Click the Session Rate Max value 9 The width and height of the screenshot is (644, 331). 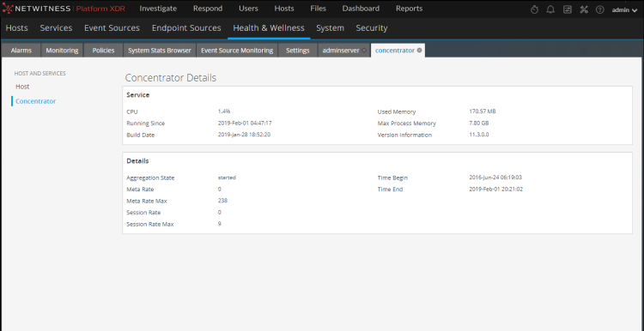[x=219, y=224]
